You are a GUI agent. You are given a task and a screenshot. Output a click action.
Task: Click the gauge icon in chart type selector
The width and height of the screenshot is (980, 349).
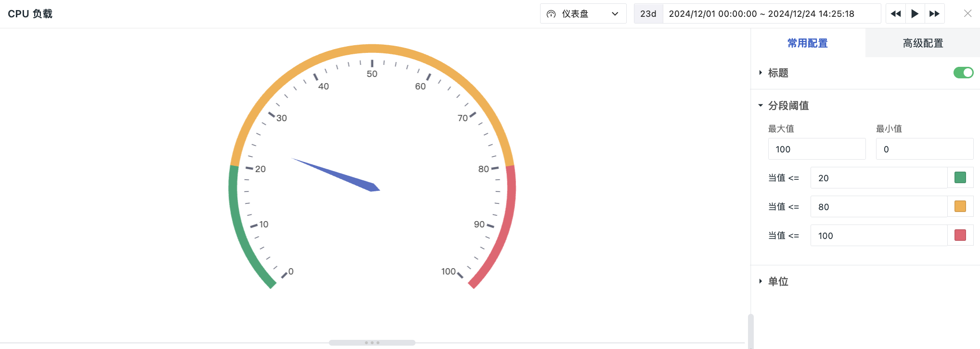pyautogui.click(x=551, y=14)
